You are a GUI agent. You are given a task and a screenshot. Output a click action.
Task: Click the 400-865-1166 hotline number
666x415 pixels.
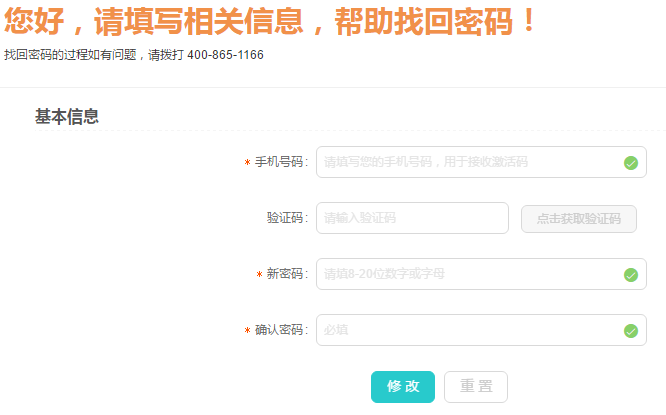click(x=225, y=55)
